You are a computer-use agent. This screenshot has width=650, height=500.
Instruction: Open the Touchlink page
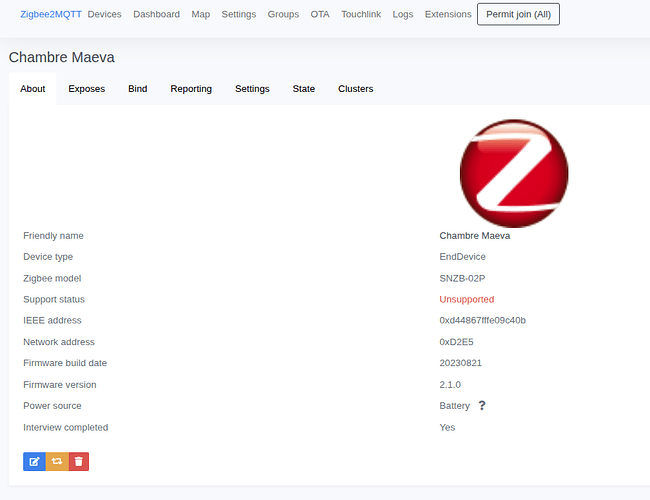(361, 14)
